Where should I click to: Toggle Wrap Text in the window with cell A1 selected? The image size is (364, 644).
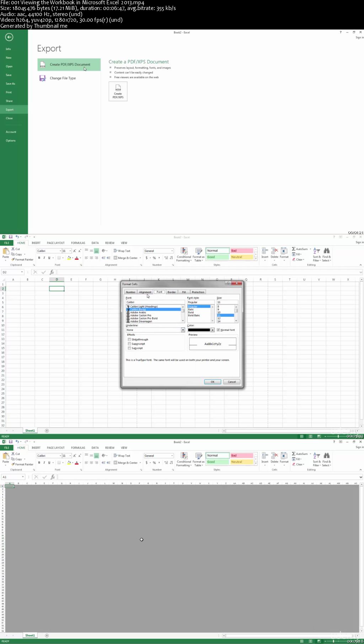pos(122,456)
